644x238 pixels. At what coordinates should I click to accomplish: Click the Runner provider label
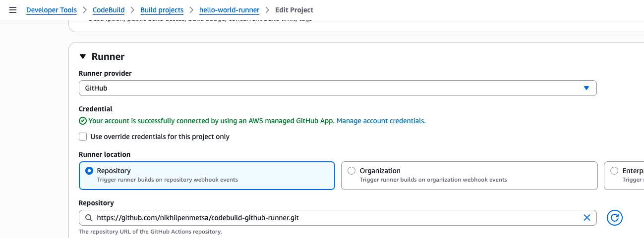click(105, 73)
